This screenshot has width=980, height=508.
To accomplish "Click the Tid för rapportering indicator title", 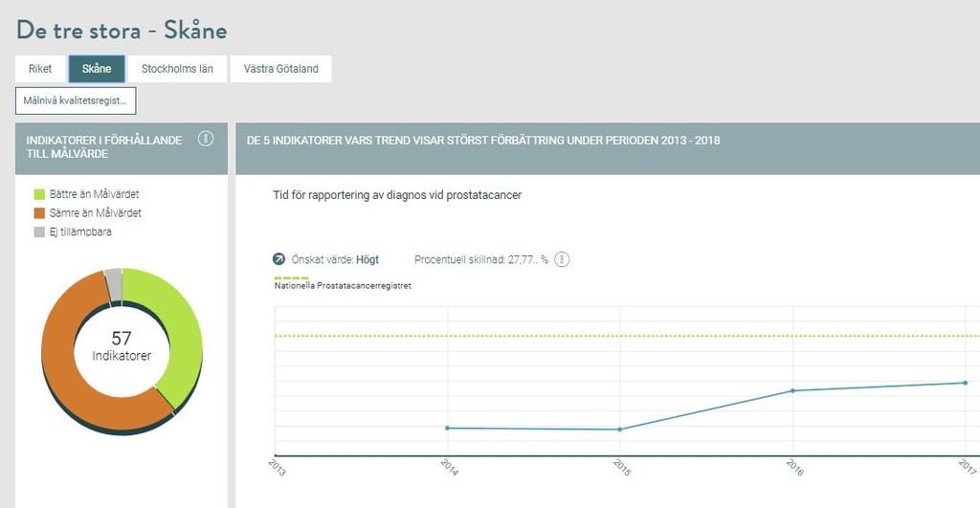I will click(x=397, y=195).
